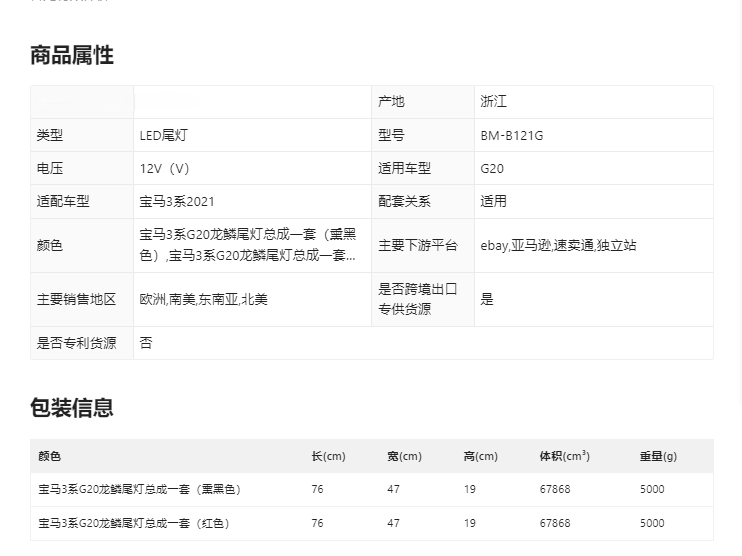Select the model number BM-B121G

tap(511, 135)
